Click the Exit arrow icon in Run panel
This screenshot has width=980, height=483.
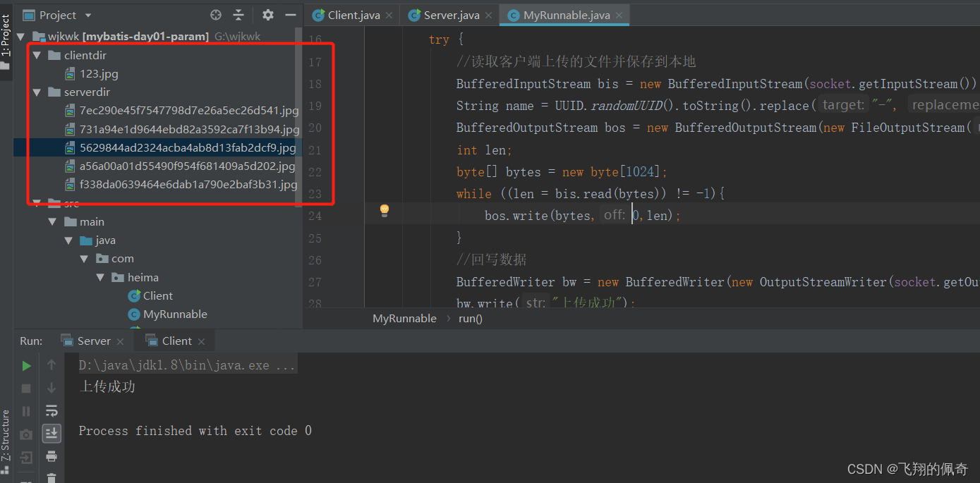[x=26, y=458]
